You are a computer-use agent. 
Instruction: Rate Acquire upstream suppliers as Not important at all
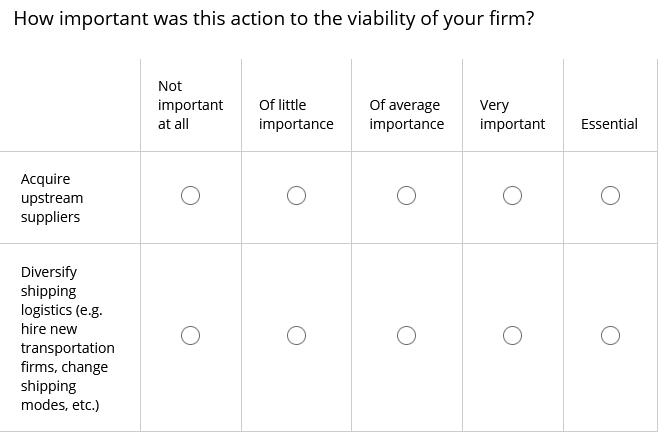pos(190,196)
